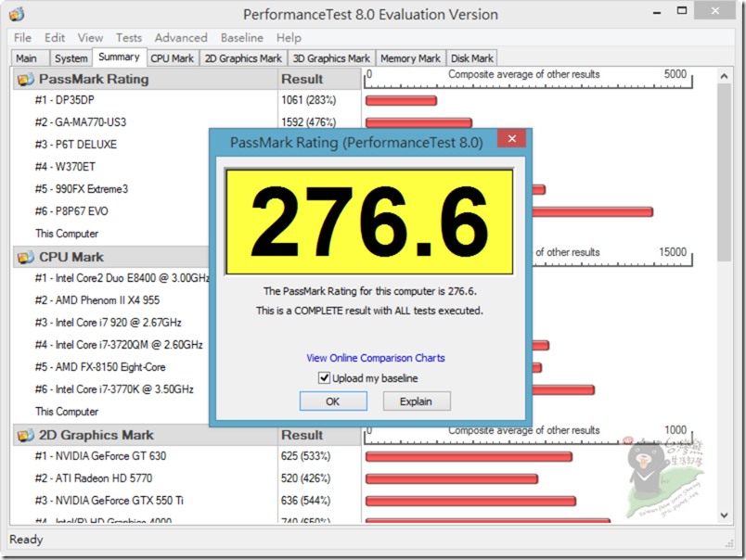This screenshot has height=560, width=746.
Task: Close the PassMark Rating dialog
Action: 511,139
